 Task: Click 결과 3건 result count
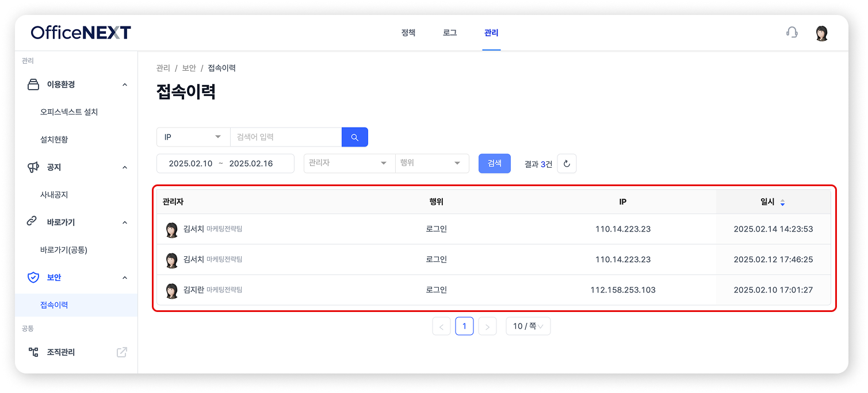[x=538, y=164]
